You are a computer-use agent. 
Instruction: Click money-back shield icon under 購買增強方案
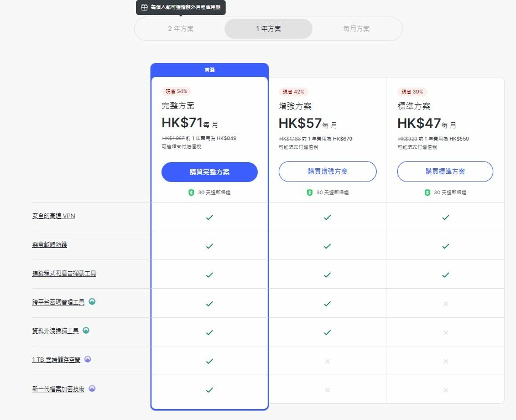(x=310, y=193)
